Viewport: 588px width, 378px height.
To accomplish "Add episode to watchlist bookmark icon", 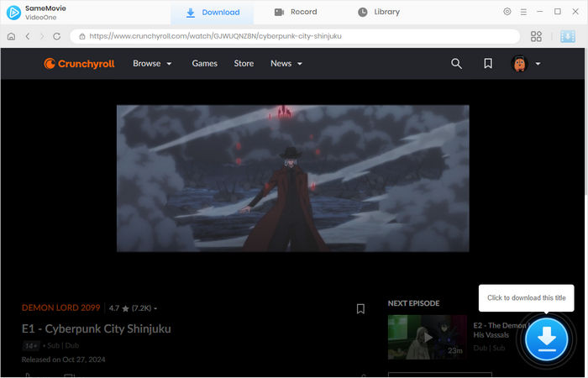I will [360, 308].
